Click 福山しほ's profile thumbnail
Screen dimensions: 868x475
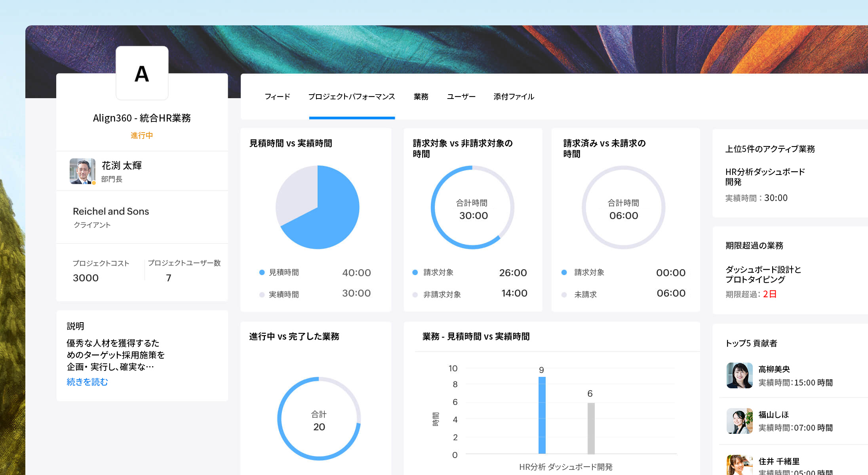click(739, 421)
